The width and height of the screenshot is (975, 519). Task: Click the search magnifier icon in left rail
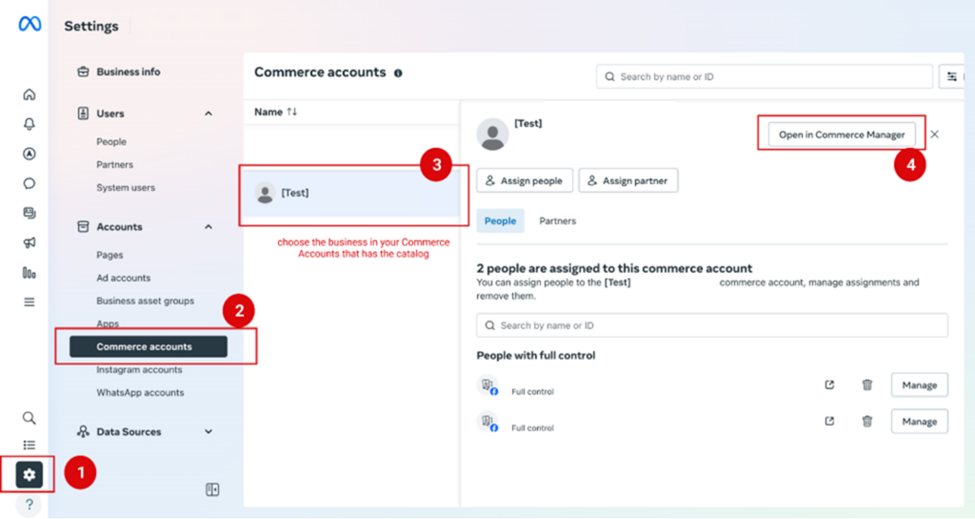click(29, 418)
